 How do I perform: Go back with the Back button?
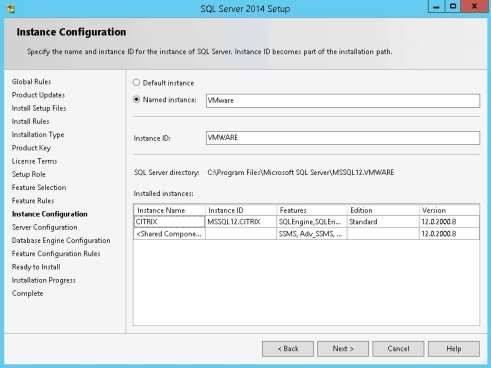[288, 349]
